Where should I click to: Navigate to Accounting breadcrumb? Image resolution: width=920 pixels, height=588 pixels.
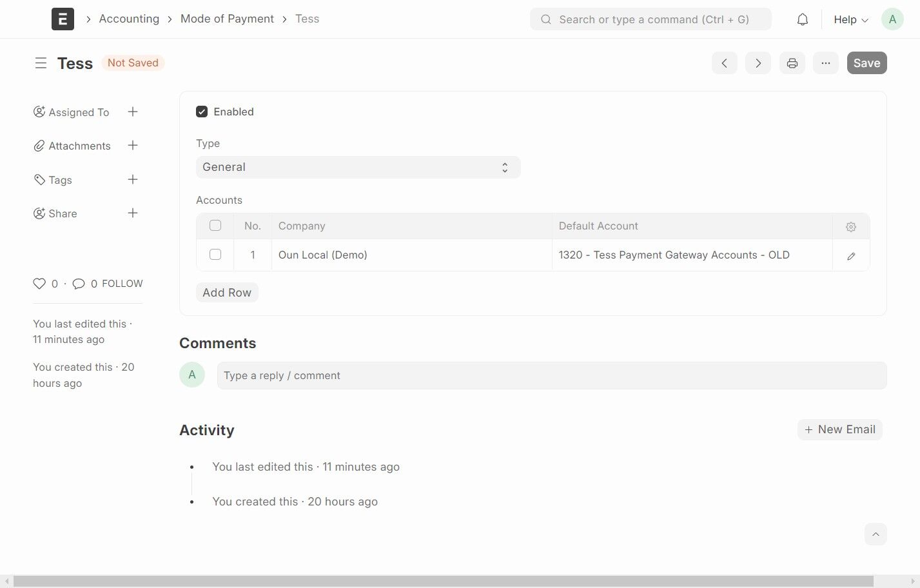coord(129,19)
